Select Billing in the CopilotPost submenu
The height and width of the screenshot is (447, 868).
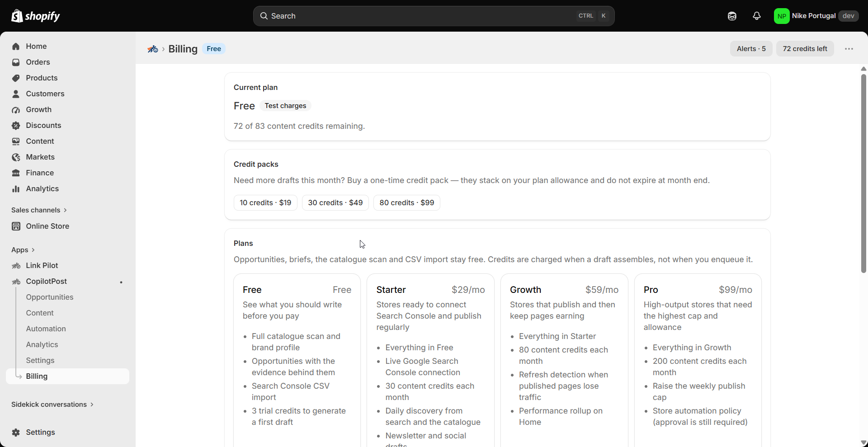tap(67, 376)
